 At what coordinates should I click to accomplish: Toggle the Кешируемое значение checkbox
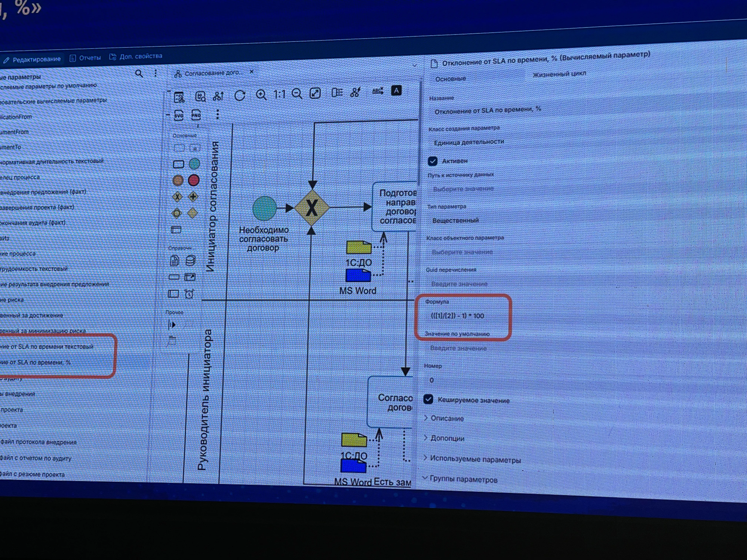click(x=428, y=399)
